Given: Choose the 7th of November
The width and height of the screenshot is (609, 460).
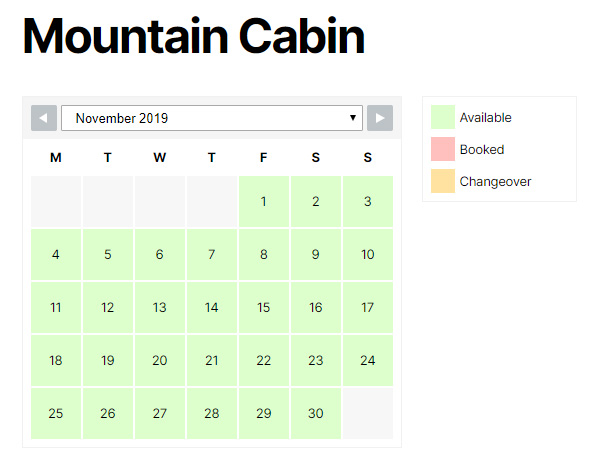Looking at the screenshot, I should point(212,255).
